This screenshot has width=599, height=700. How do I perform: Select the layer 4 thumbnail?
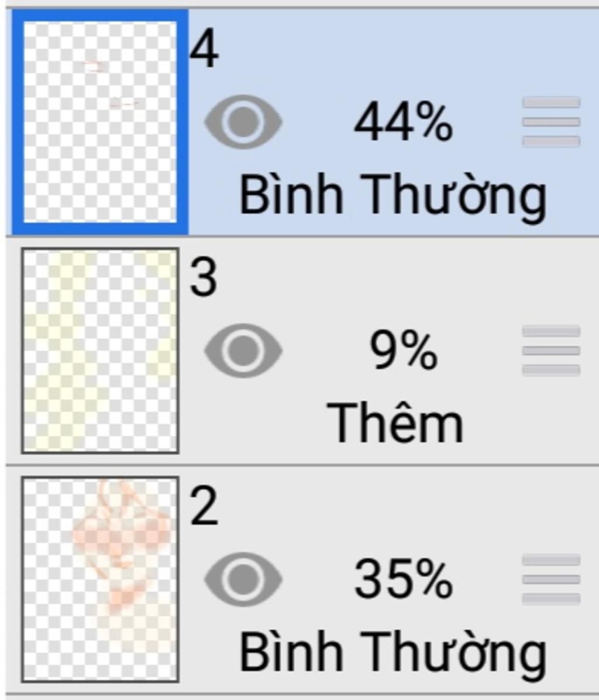pos(99,122)
